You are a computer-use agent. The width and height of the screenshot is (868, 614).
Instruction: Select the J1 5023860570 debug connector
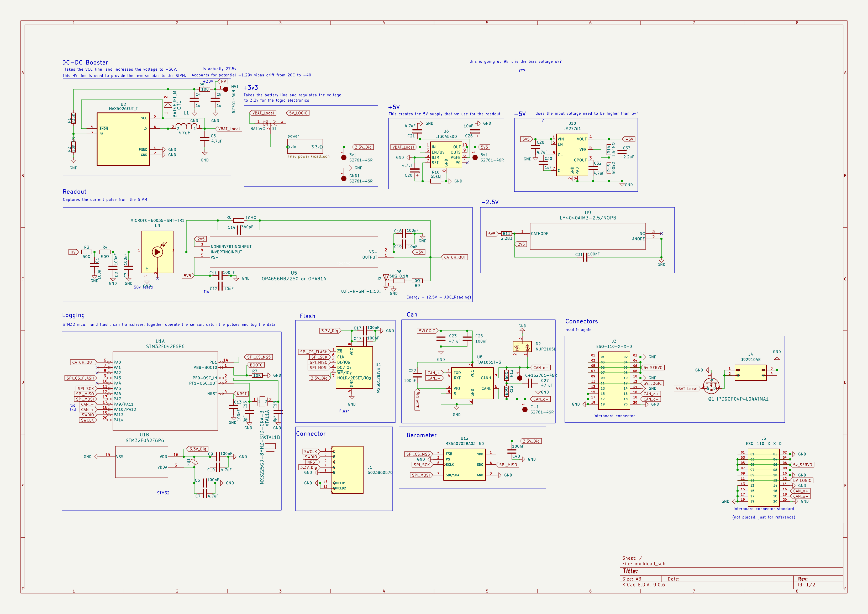[348, 470]
